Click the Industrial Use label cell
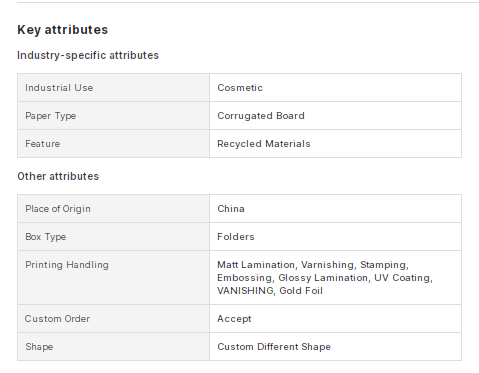 113,88
